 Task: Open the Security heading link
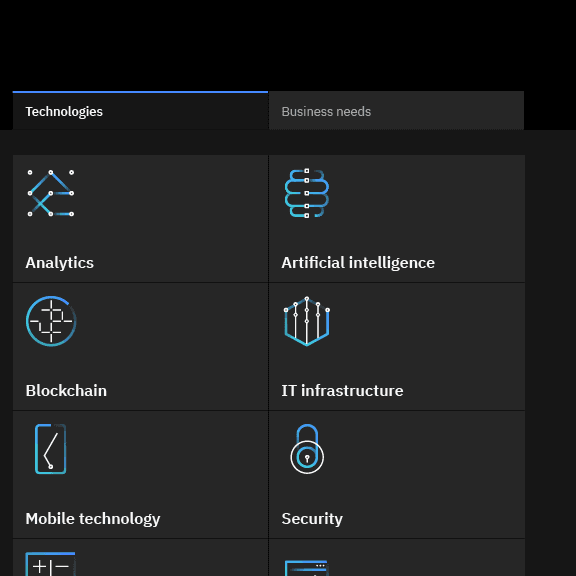click(312, 519)
